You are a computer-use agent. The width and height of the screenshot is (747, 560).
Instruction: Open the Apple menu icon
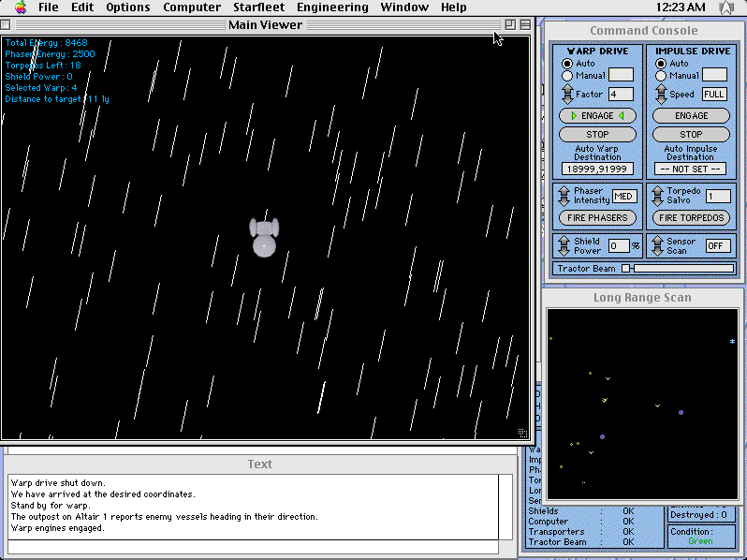(x=20, y=7)
